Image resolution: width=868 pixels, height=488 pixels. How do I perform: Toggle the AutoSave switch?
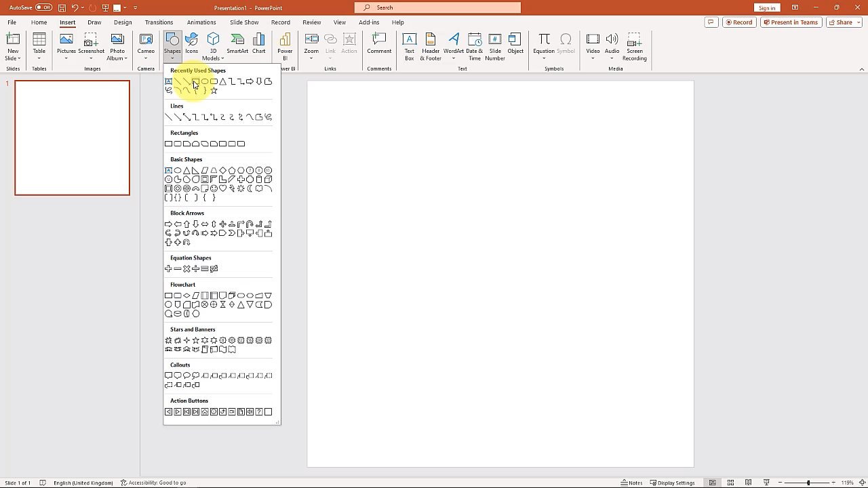[x=43, y=7]
